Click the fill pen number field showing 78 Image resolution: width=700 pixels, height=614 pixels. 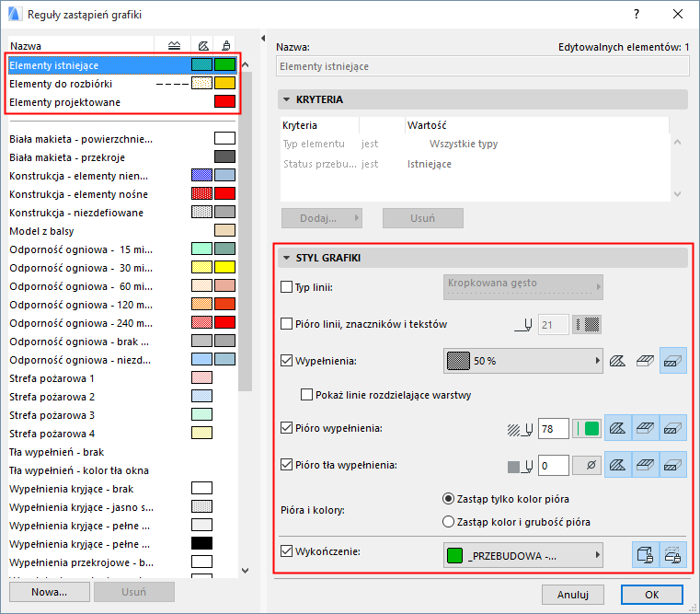(x=553, y=429)
